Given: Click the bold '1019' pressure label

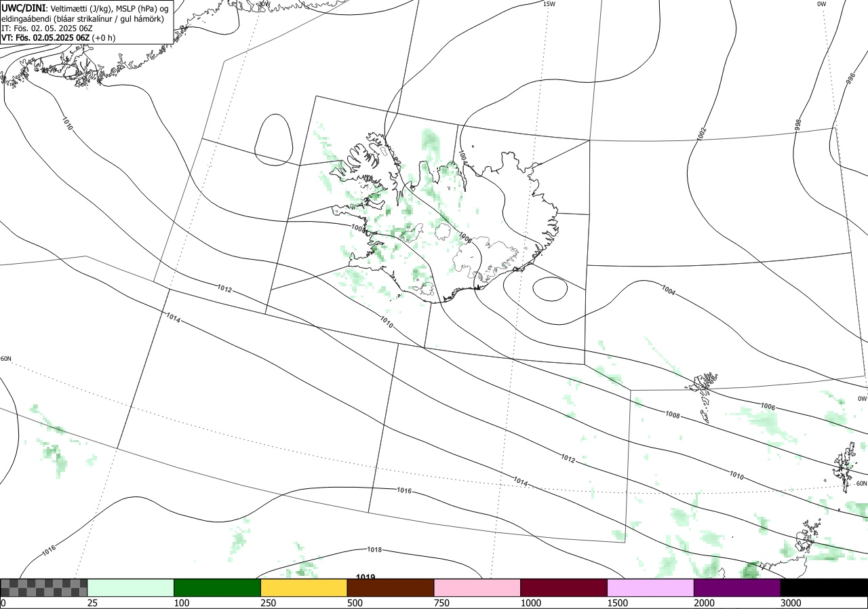Looking at the screenshot, I should tap(366, 577).
